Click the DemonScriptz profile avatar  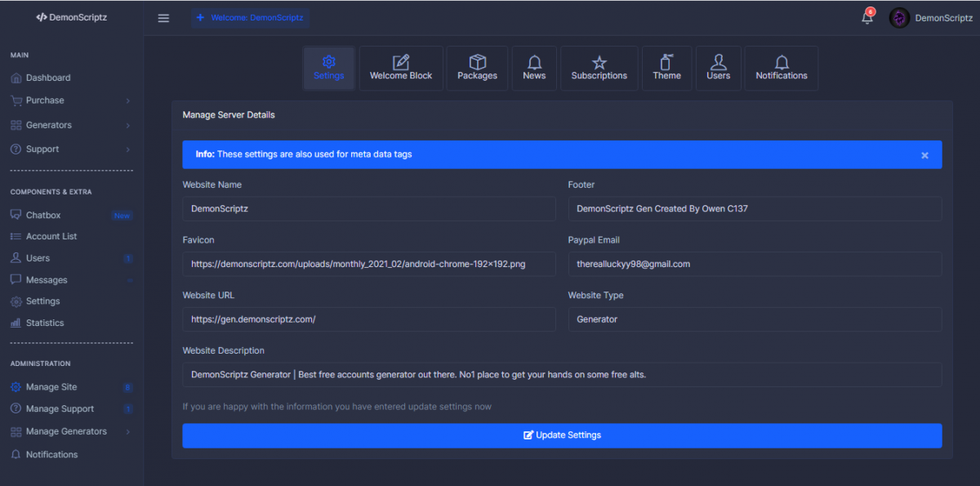click(899, 18)
